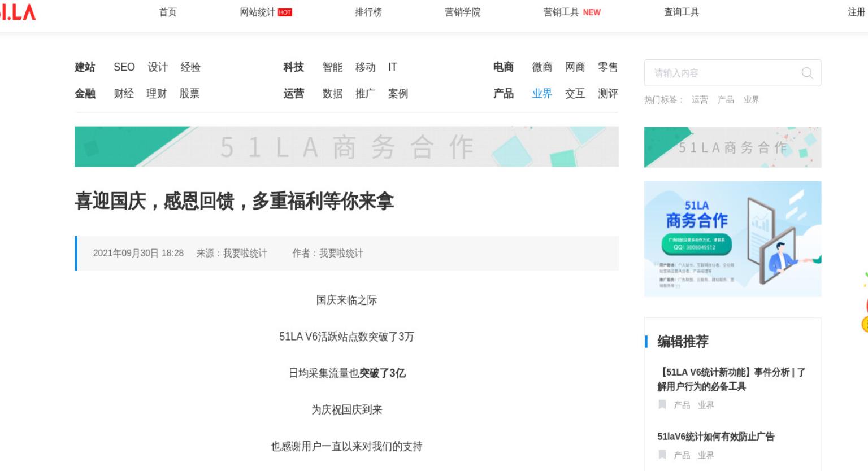Click 产品 tag under 51laV6统计如何有效防止广告

[682, 455]
